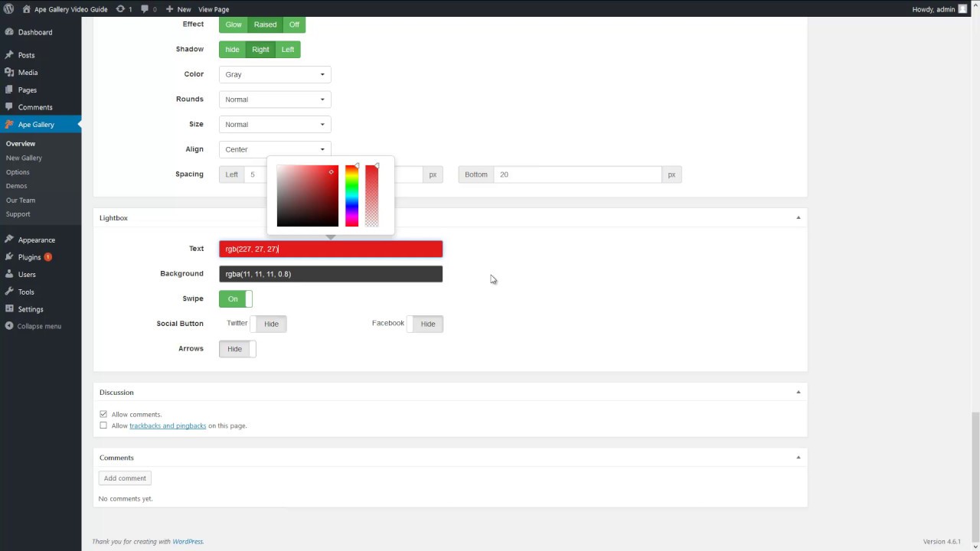Screen dimensions: 980x551
Task: Click the Plugins update count badge
Action: tap(48, 257)
